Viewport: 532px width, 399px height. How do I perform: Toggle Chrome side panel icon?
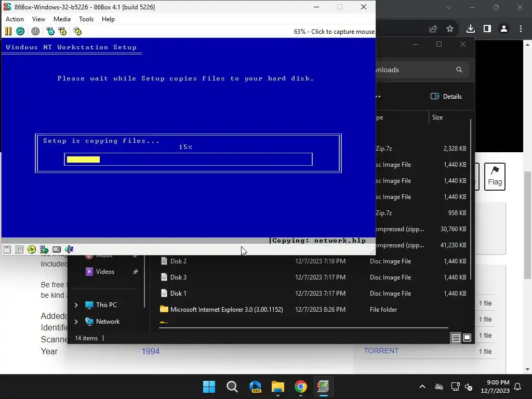click(487, 29)
